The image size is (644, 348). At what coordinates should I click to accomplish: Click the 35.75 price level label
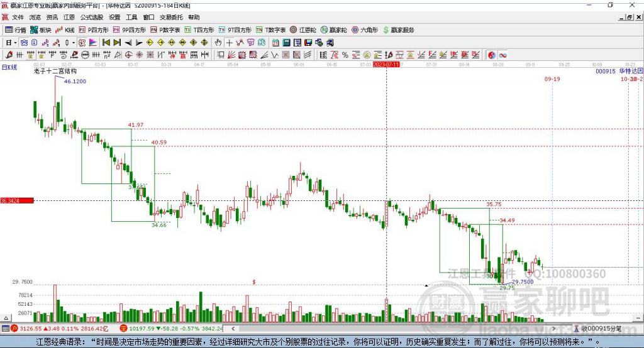point(494,204)
